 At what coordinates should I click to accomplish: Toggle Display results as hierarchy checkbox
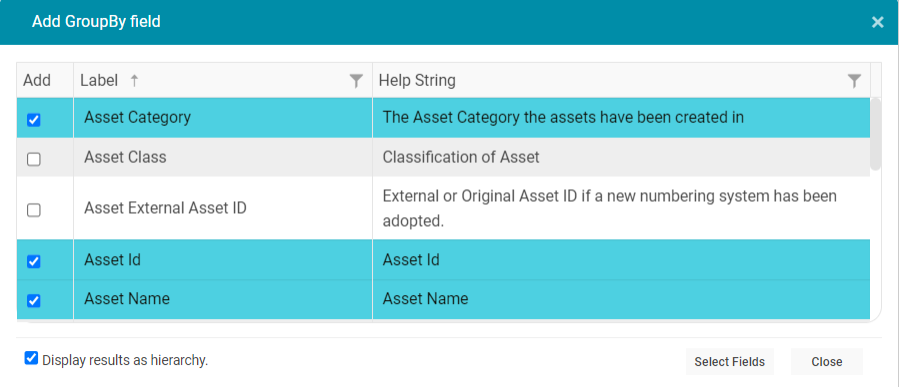click(x=31, y=358)
